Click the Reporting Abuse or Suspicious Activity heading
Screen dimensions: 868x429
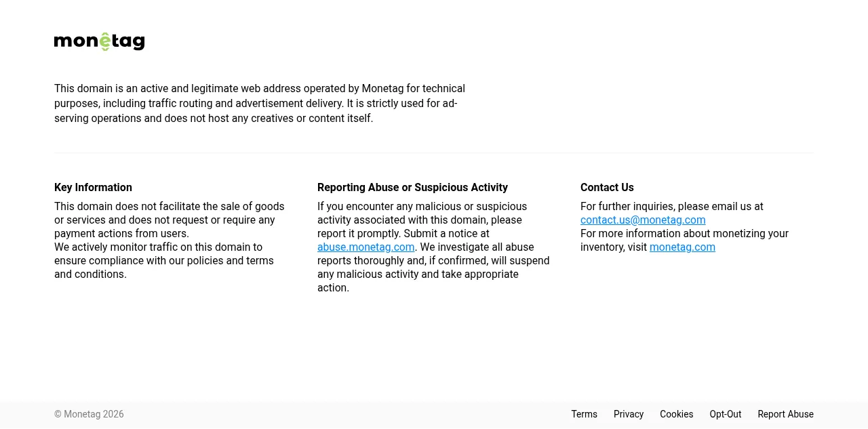coord(412,188)
